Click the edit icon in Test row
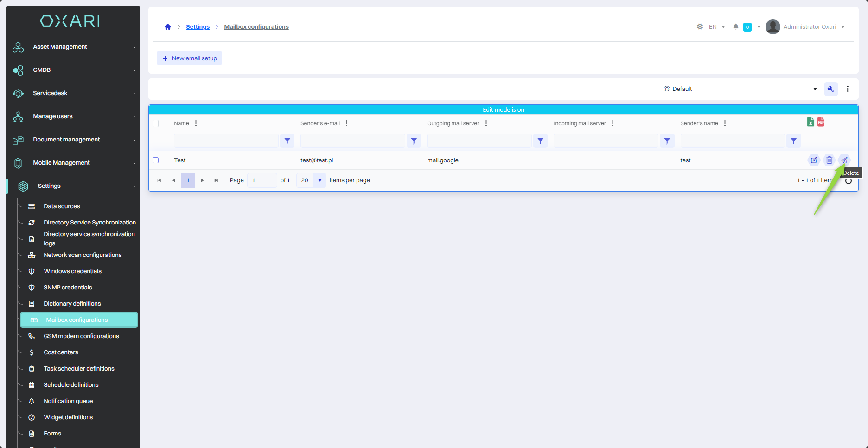This screenshot has height=448, width=868. pyautogui.click(x=814, y=160)
